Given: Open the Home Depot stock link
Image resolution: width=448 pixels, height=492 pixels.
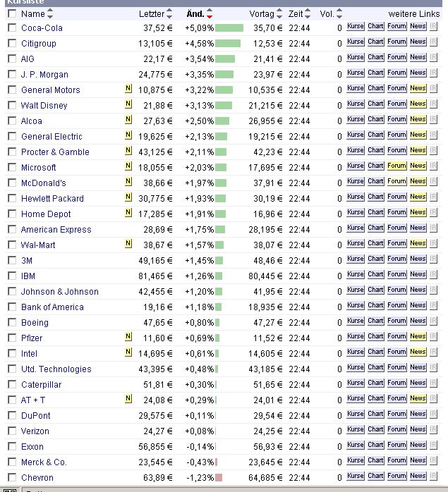Looking at the screenshot, I should (x=46, y=214).
